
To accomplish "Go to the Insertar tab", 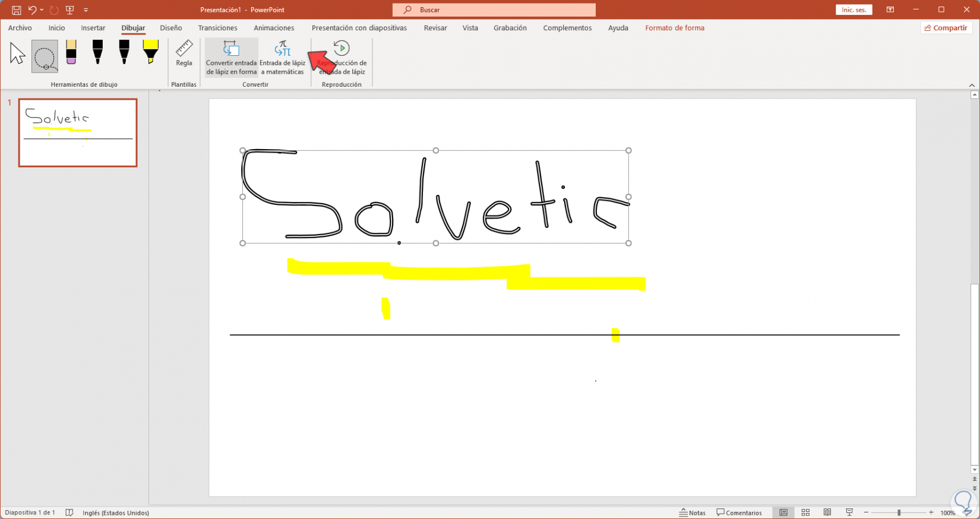I will (x=93, y=28).
